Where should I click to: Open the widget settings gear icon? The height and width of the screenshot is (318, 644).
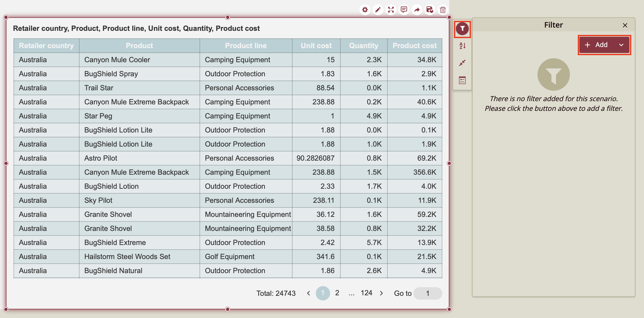point(365,10)
